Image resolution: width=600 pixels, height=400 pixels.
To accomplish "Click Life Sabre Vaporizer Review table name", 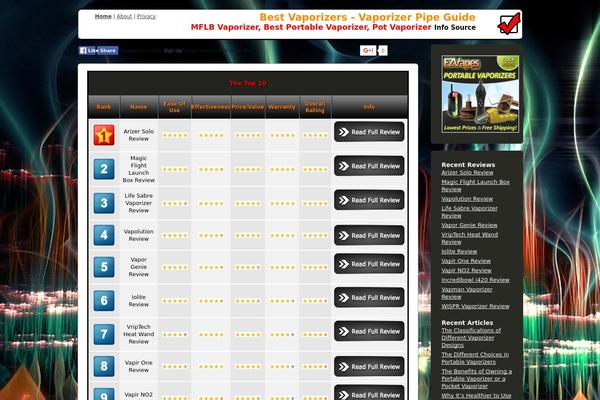I will [139, 203].
